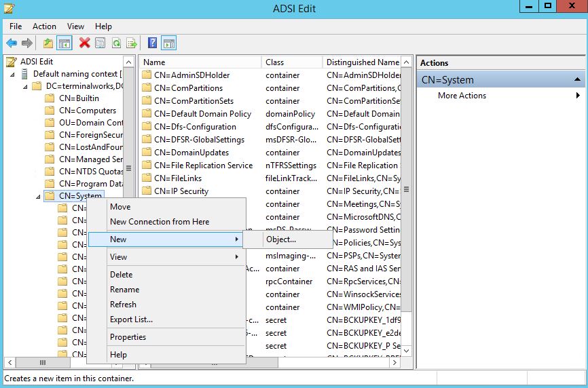
Task: Choose New Connection from Here
Action: [166, 222]
